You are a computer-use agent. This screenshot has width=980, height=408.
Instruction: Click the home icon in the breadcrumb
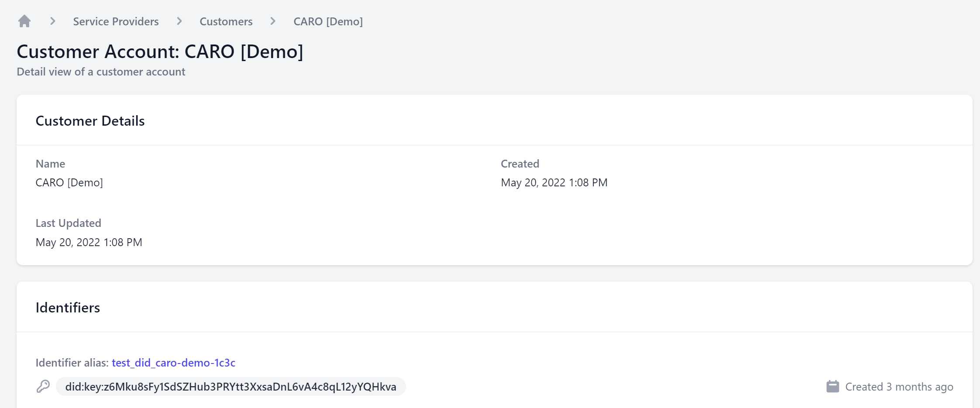(24, 21)
